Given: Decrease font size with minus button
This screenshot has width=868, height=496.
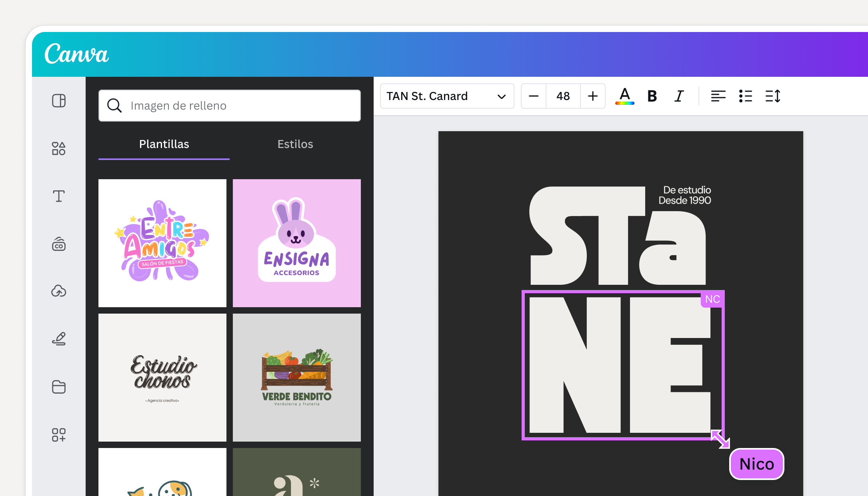Looking at the screenshot, I should tap(534, 96).
